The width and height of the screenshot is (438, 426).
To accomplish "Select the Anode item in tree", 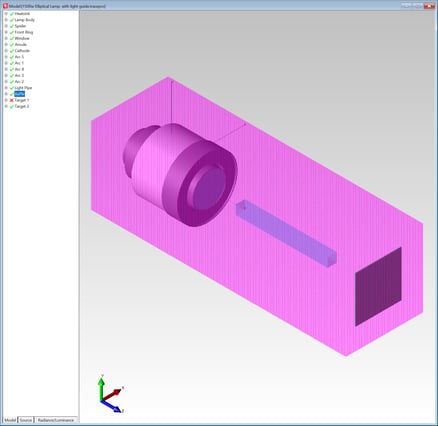I will click(x=21, y=45).
